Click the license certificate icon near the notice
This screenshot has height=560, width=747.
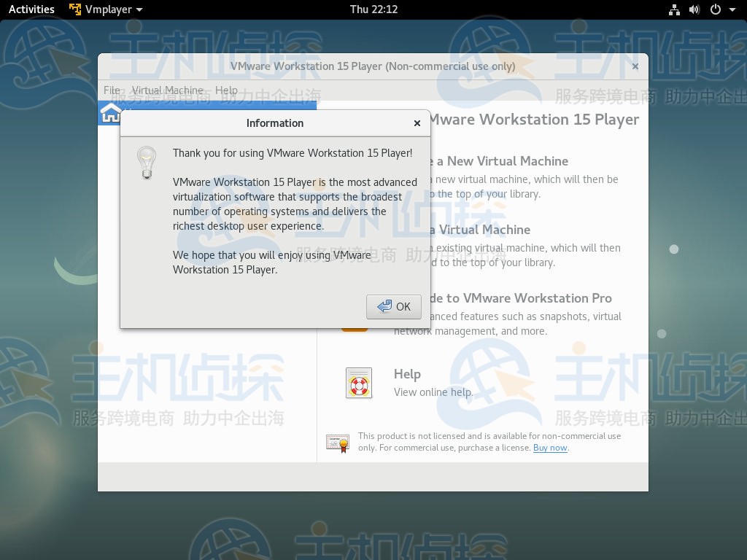[x=337, y=443]
